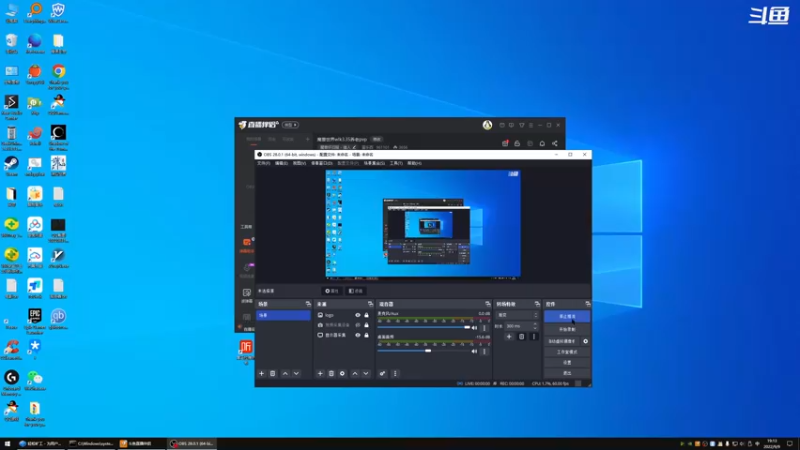Image resolution: width=800 pixels, height=450 pixels.
Task: Open the Scene Collection menu in OBS
Action: pyautogui.click(x=374, y=163)
